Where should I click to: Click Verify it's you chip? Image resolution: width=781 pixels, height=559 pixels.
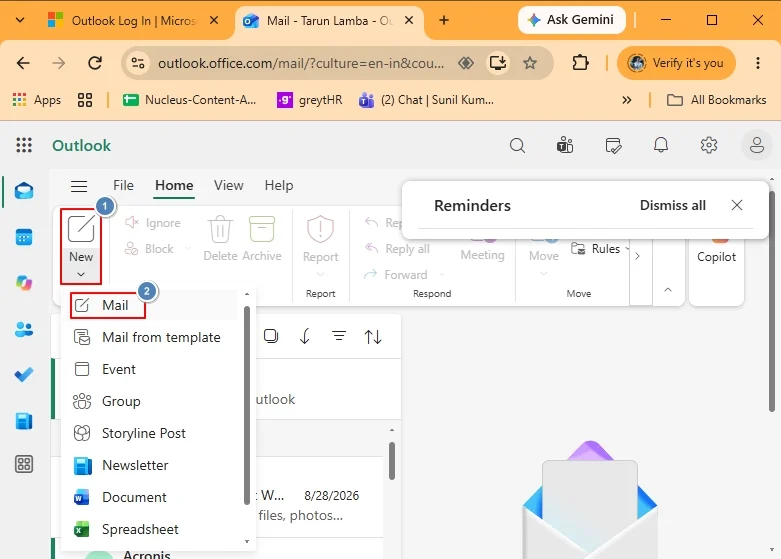tap(676, 63)
